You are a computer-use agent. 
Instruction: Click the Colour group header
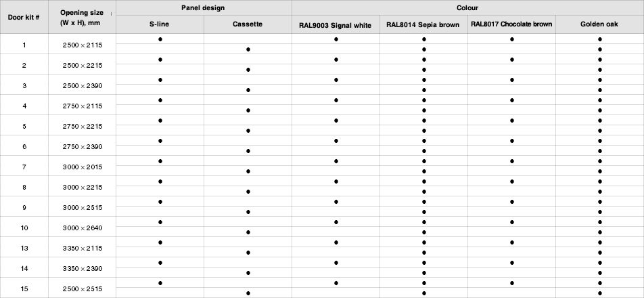click(468, 8)
